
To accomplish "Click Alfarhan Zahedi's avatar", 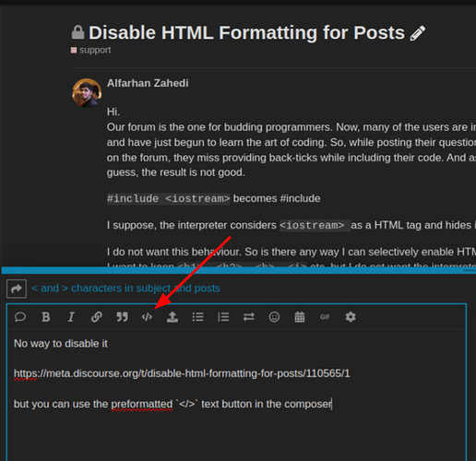I will [x=87, y=93].
